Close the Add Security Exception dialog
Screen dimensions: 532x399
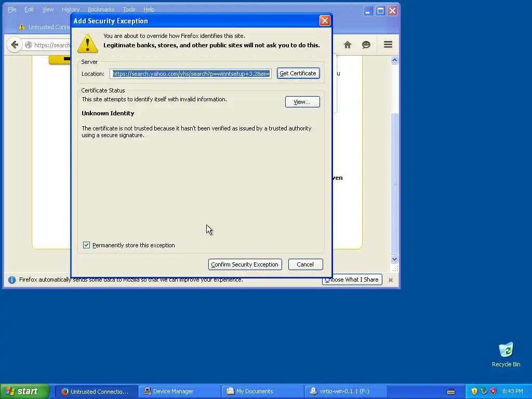325,21
